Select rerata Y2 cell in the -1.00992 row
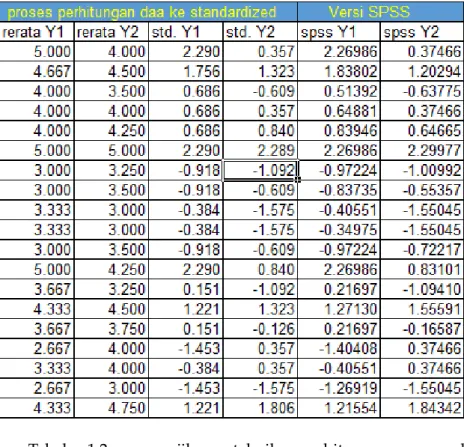Screen dimensions: 464x447 coord(111,170)
